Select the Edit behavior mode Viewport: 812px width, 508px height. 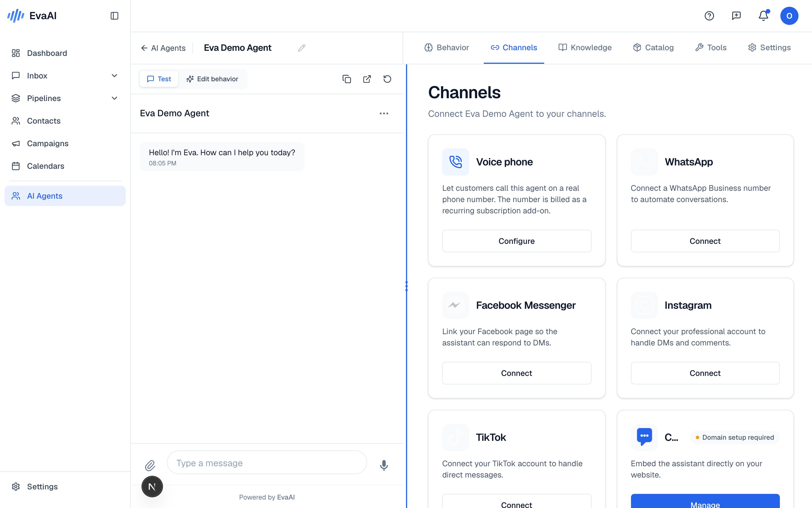pos(212,79)
